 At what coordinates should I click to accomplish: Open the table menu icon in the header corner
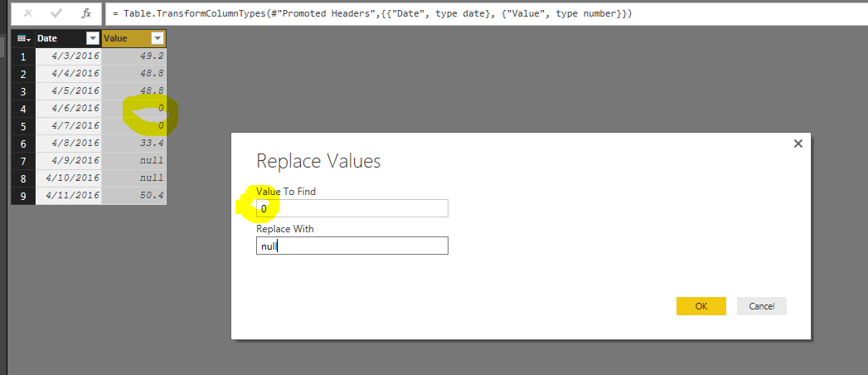click(22, 38)
